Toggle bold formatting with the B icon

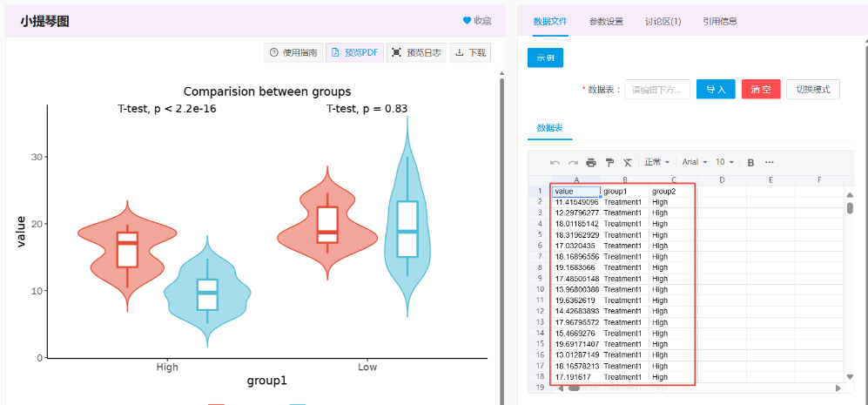click(x=750, y=163)
